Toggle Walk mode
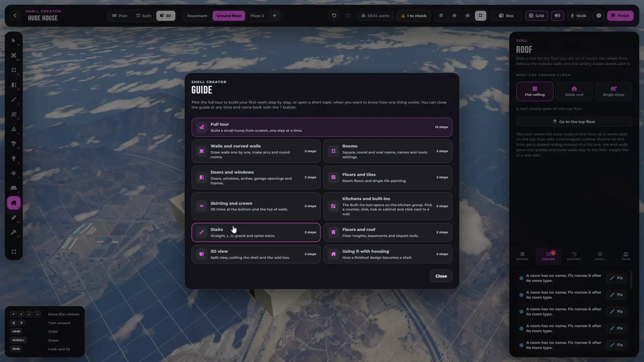The width and height of the screenshot is (644, 362). pos(578,16)
